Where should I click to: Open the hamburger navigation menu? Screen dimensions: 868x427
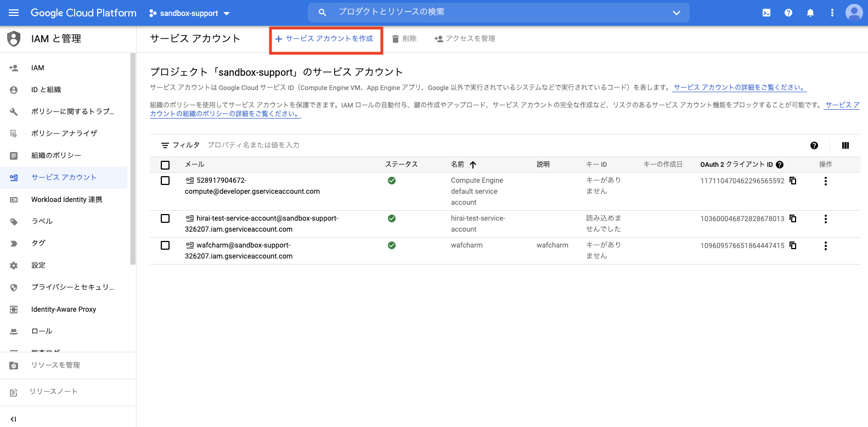pos(14,13)
